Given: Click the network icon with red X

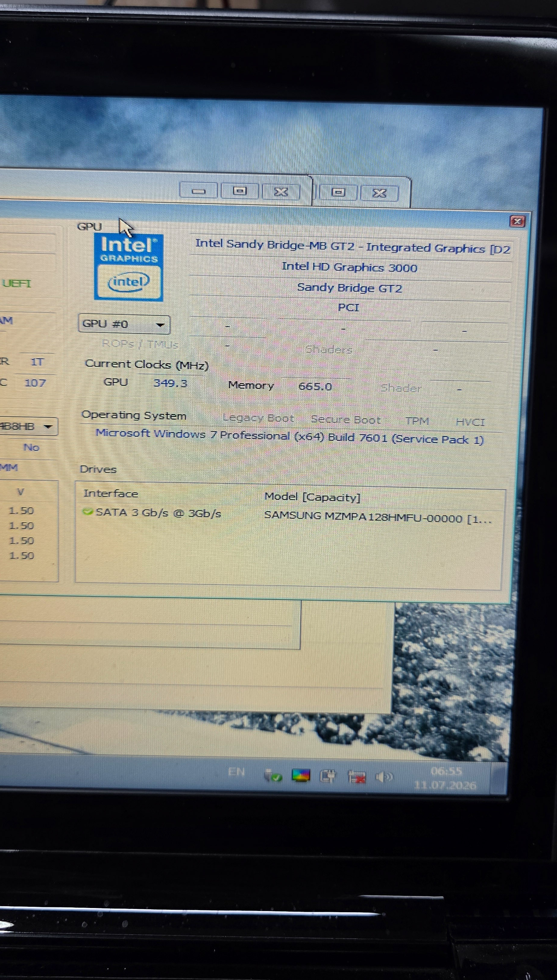Looking at the screenshot, I should click(357, 777).
